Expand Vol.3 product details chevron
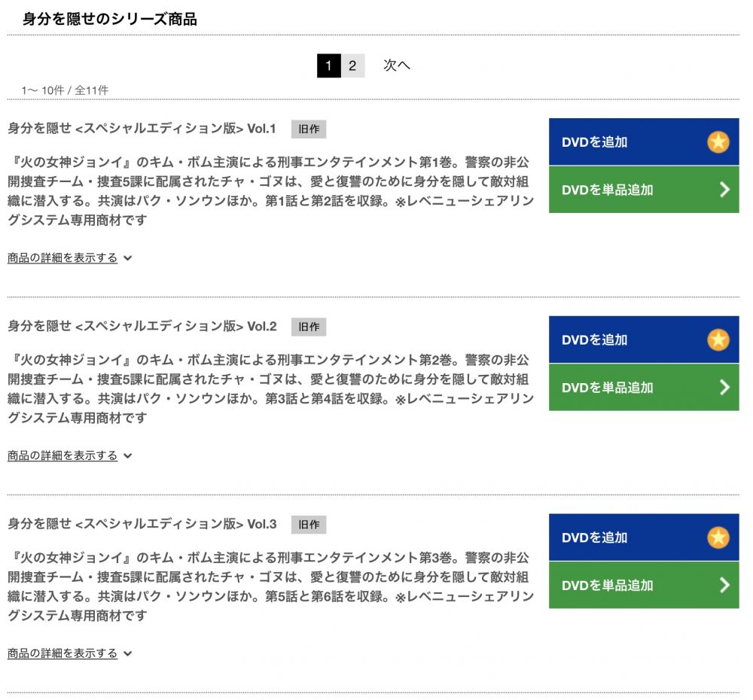This screenshot has height=700, width=753. [x=127, y=654]
